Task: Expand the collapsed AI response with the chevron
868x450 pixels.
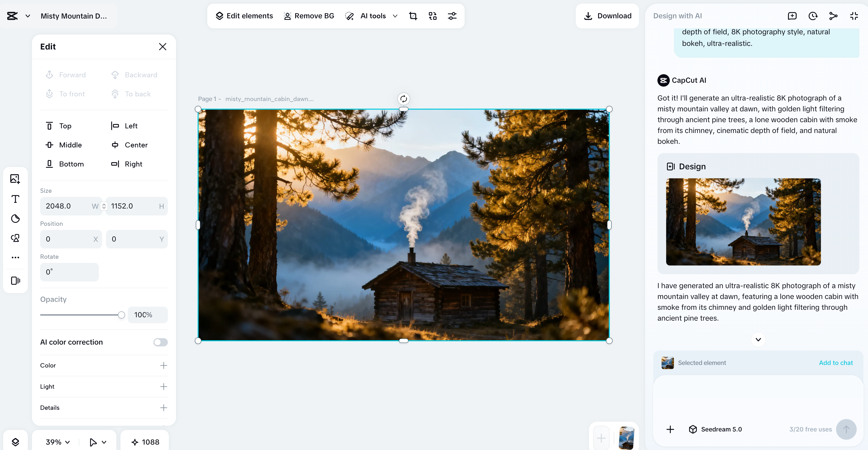Action: tap(758, 339)
